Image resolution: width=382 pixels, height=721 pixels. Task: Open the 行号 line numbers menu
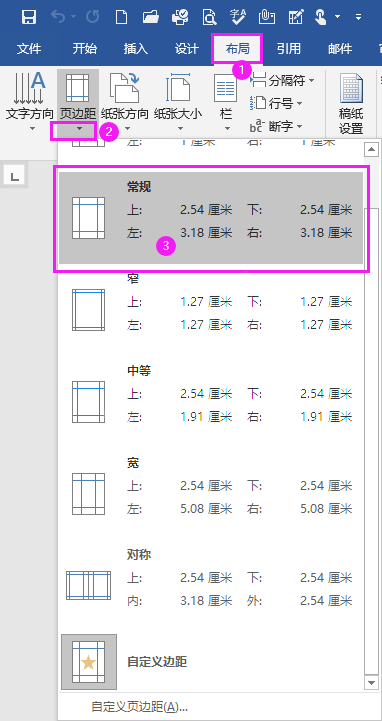(277, 103)
